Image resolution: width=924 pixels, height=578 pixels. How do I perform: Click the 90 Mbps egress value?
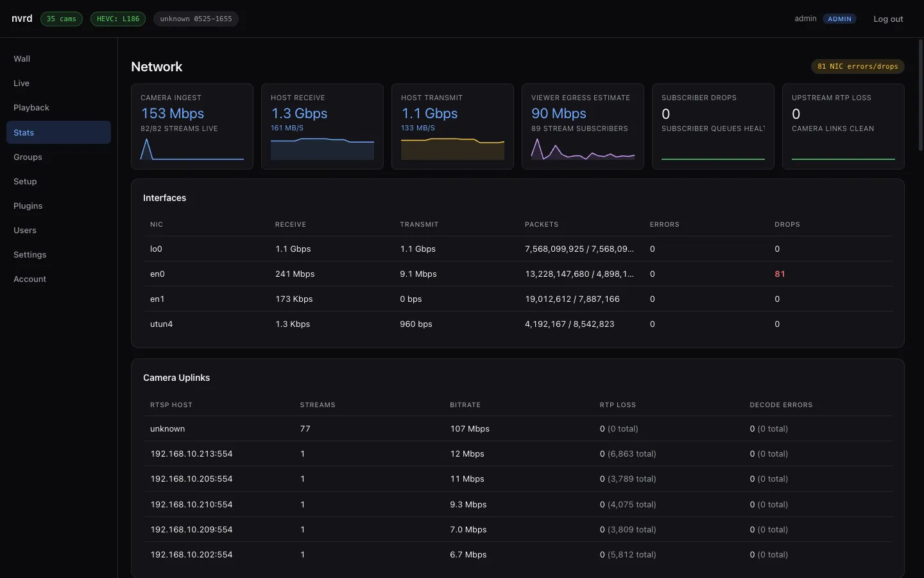point(559,114)
